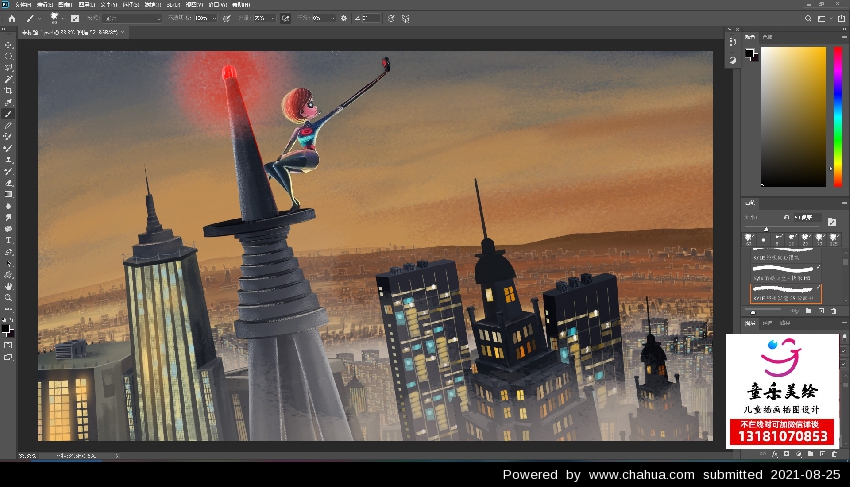Open the Help menu at menu bar end
The width and height of the screenshot is (850, 487).
[241, 4]
